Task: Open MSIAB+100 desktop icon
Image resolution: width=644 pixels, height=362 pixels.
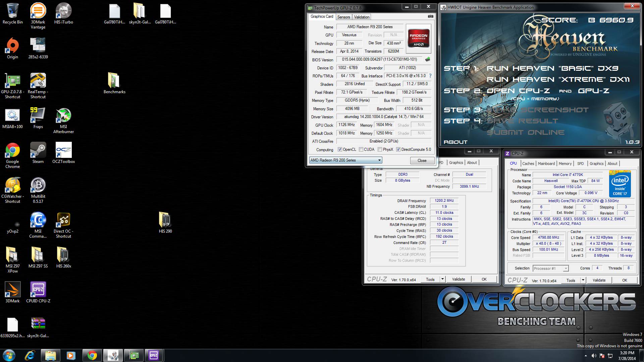Action: 12,118
